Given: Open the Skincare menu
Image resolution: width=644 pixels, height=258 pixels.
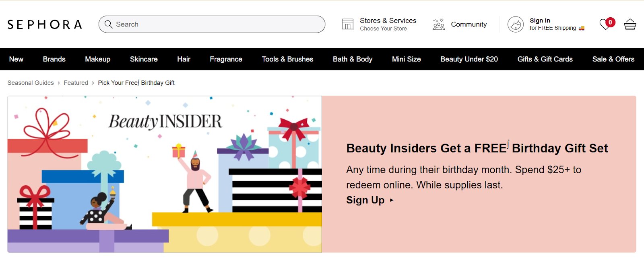Looking at the screenshot, I should pos(144,59).
